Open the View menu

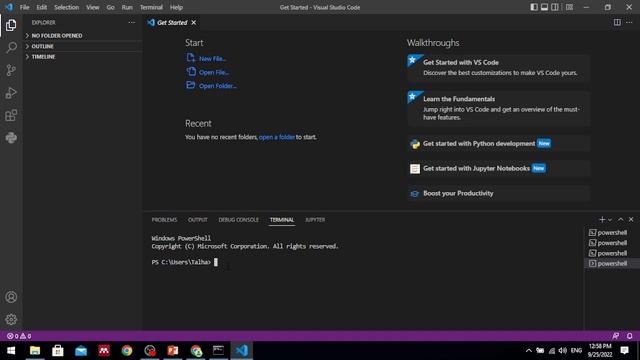pyautogui.click(x=93, y=7)
